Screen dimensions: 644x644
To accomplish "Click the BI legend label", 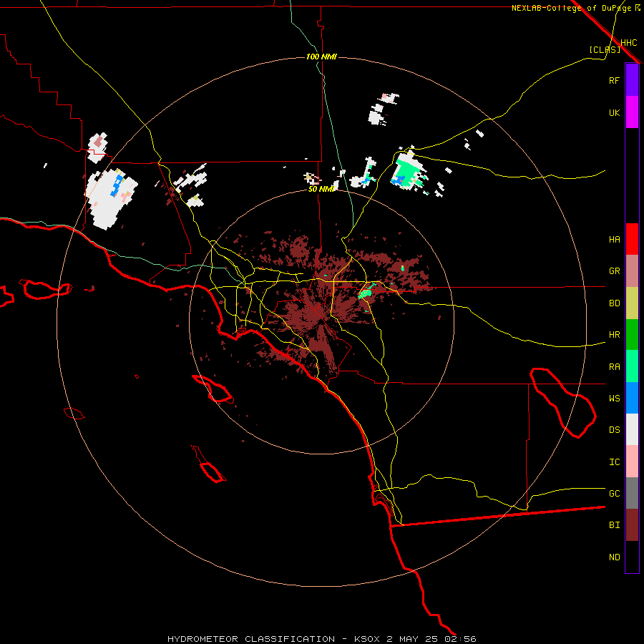I will point(614,525).
